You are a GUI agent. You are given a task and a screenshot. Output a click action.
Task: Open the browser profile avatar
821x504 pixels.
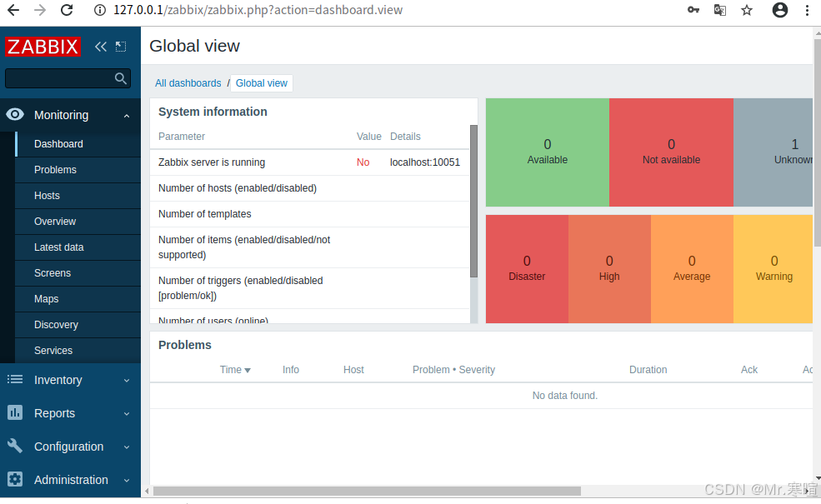(780, 10)
